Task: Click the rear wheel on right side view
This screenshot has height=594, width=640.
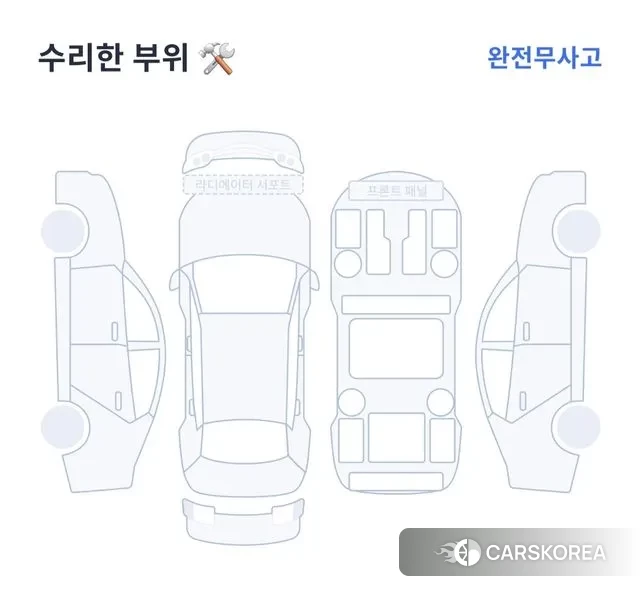Action: pyautogui.click(x=577, y=425)
